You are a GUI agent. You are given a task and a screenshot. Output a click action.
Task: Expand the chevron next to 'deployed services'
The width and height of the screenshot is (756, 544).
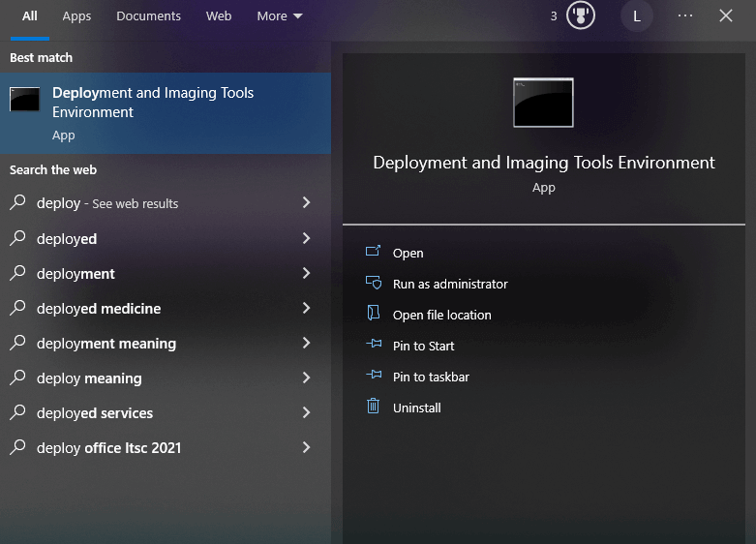click(306, 412)
